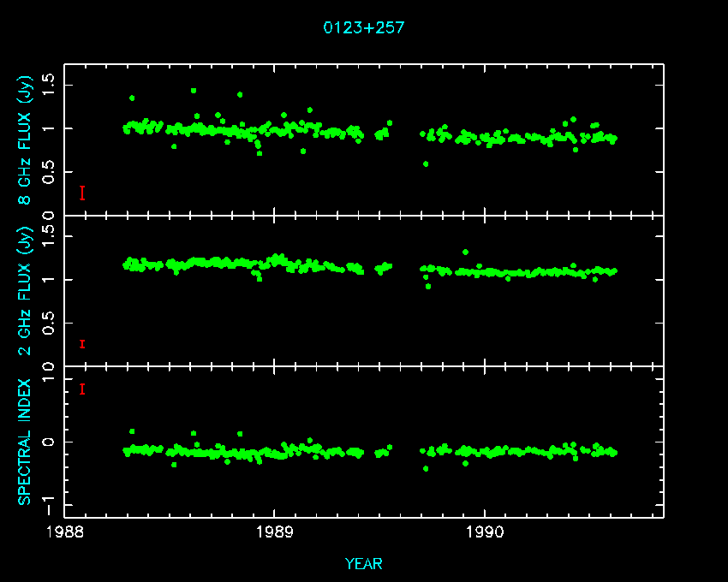Click the 0.5 tick label on 8 GHz axis

click(x=50, y=174)
